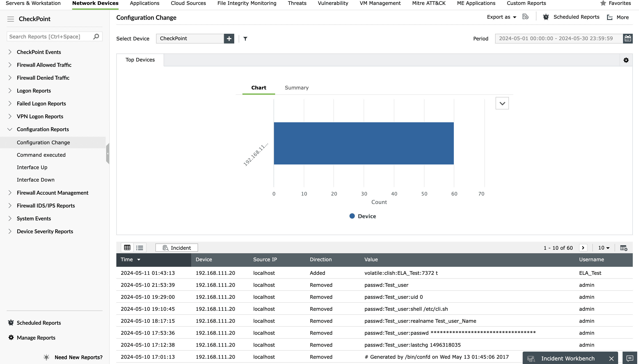Open the chat icon at bottom right
639x364 pixels.
pos(629,358)
